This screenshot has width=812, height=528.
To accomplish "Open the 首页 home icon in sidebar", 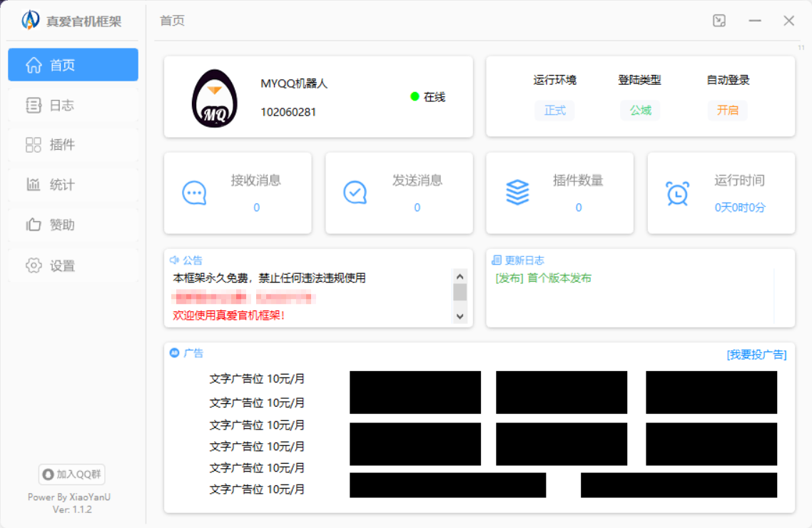I will (34, 64).
